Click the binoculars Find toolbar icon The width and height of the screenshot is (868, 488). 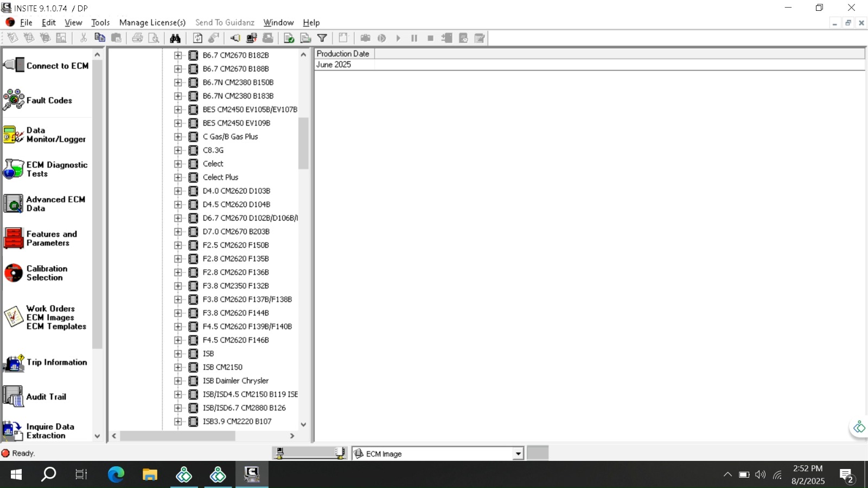pyautogui.click(x=175, y=38)
